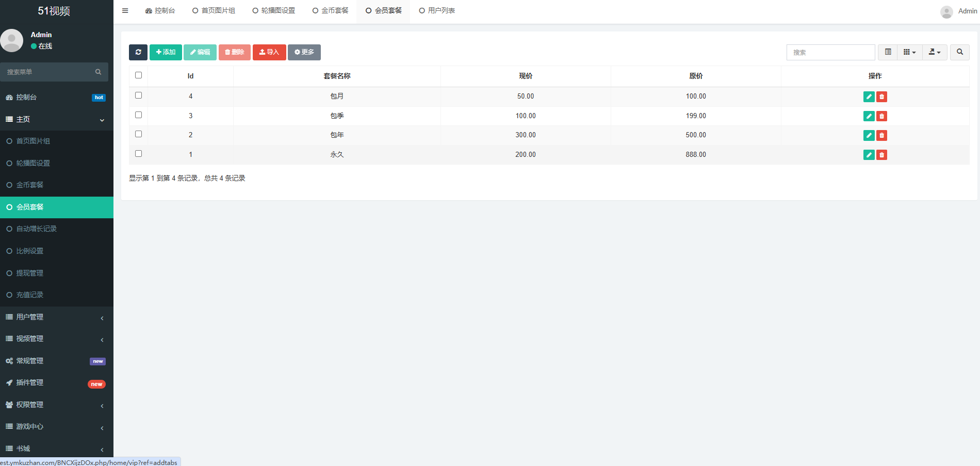Click the red trash icon for 包年 row
Screen dimensions: 980x466
tap(881, 135)
